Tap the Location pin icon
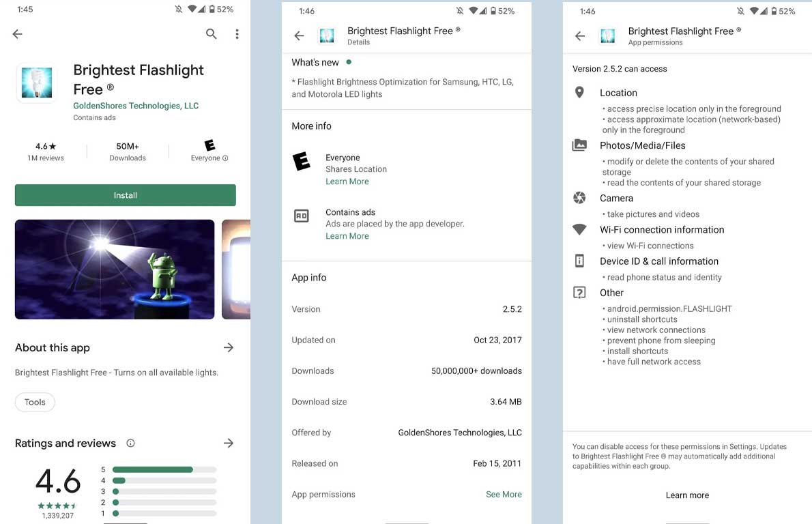The image size is (812, 524). click(x=579, y=92)
